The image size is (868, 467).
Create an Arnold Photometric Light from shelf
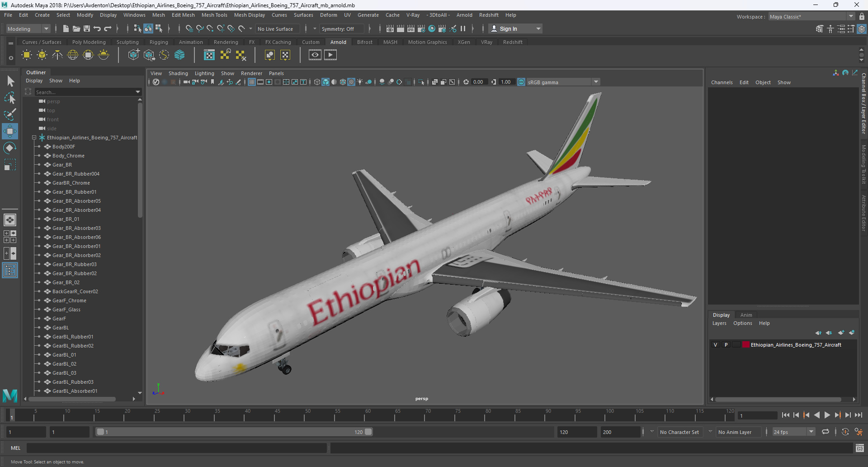[57, 55]
